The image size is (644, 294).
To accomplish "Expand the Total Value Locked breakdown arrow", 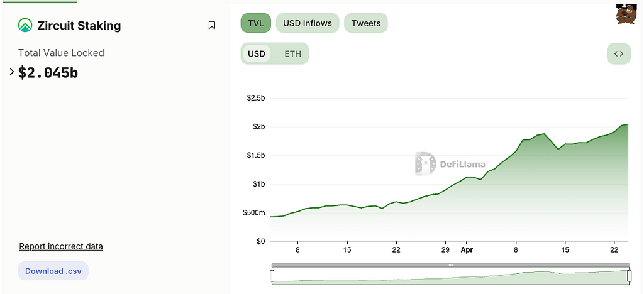I will pos(12,72).
